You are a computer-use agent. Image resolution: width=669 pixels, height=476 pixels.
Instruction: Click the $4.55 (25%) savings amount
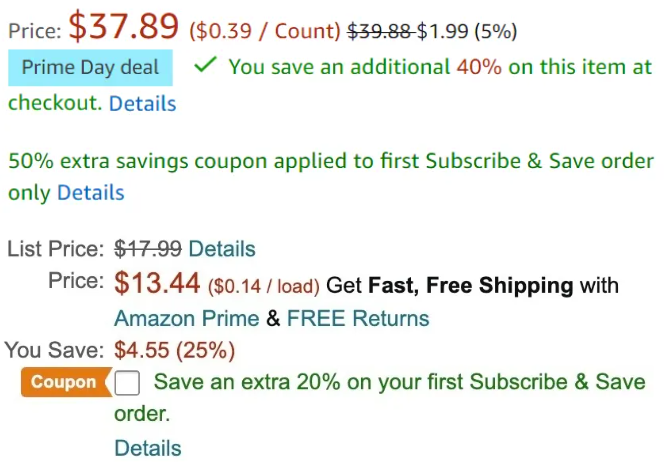point(175,351)
